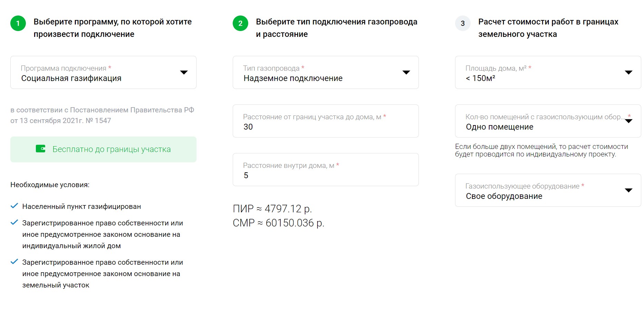644x314 pixels.
Task: Click the green step 2 circle icon
Action: [x=241, y=23]
